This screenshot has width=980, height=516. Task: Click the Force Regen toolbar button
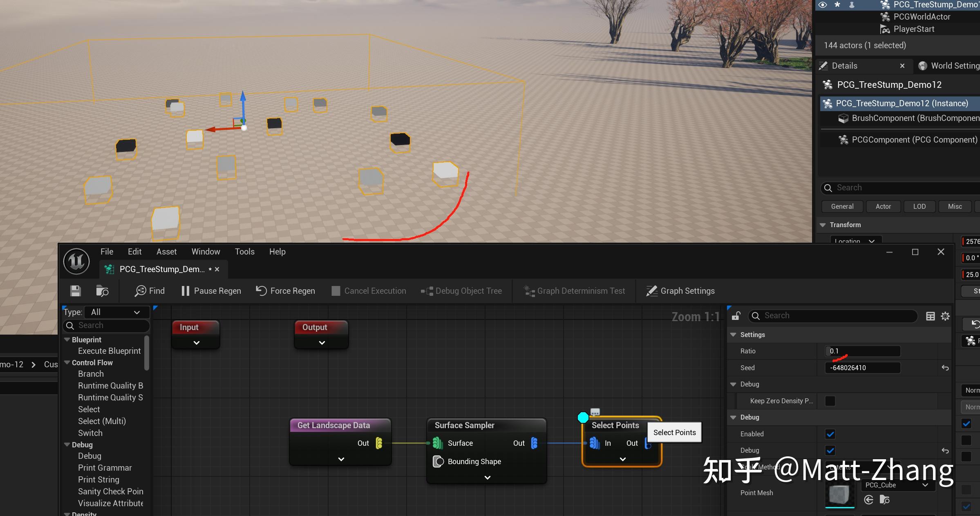pos(285,291)
